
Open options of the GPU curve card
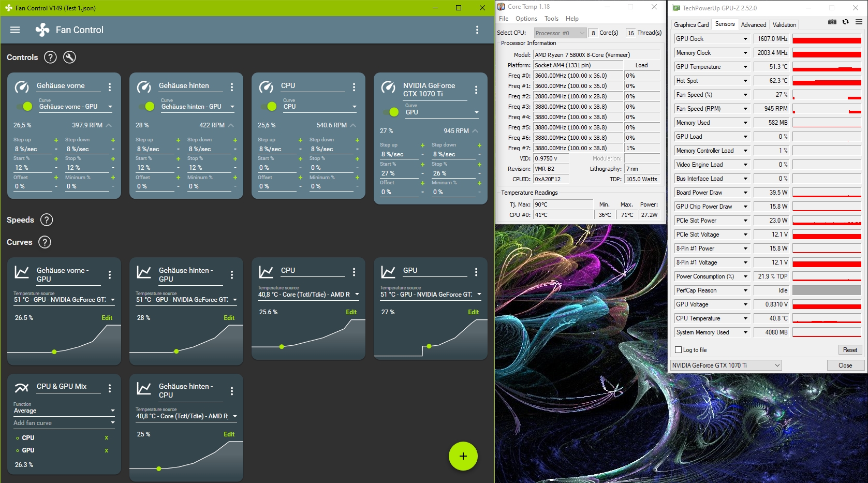476,272
